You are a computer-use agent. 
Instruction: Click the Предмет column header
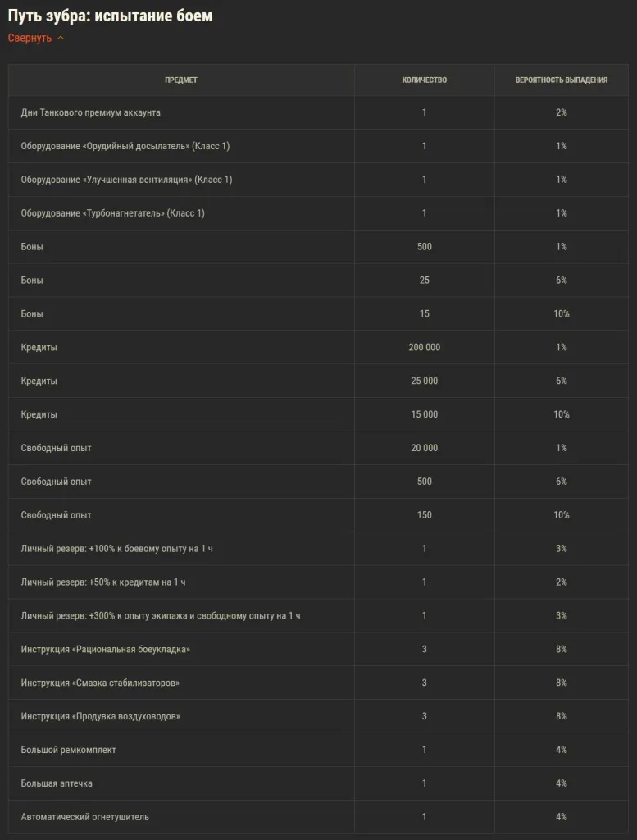point(181,80)
